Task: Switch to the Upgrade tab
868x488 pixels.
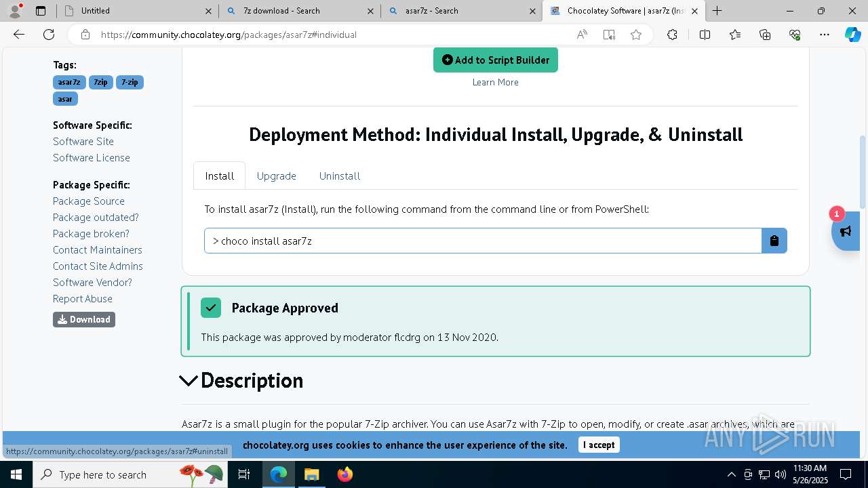Action: pyautogui.click(x=277, y=176)
